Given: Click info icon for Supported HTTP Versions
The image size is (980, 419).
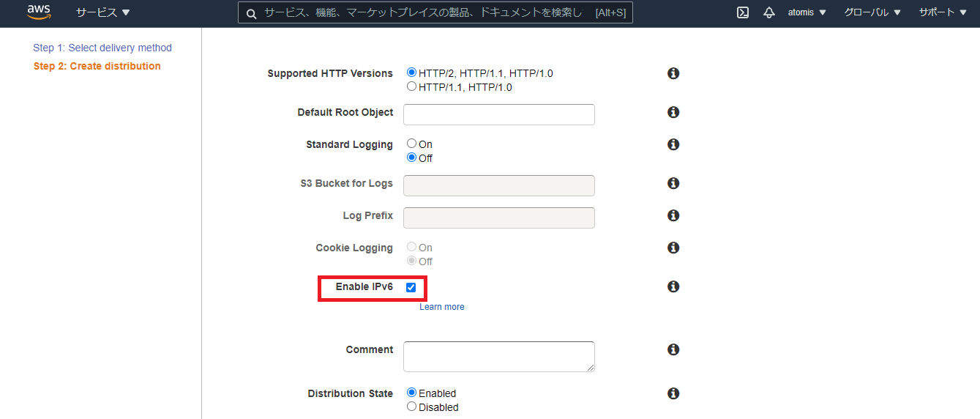Looking at the screenshot, I should pyautogui.click(x=673, y=73).
